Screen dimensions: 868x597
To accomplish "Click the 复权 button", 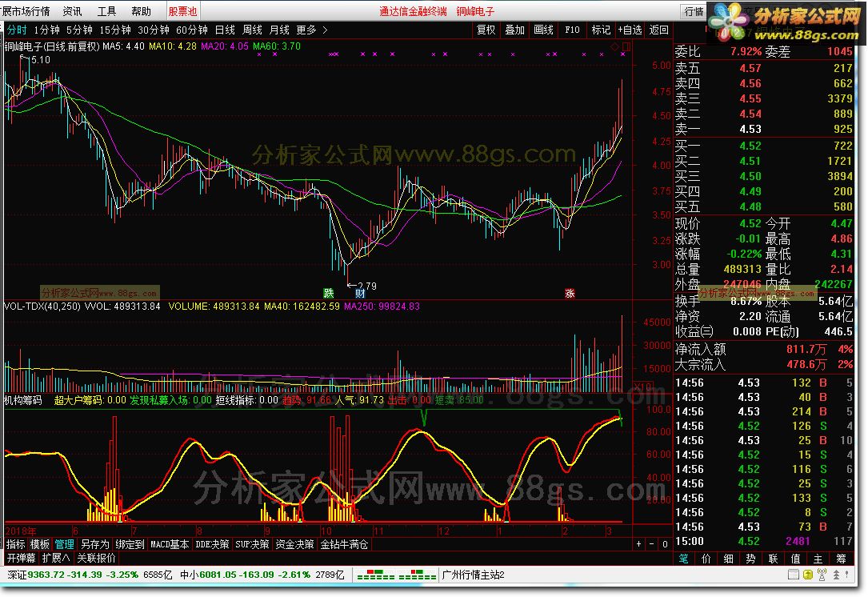I will pyautogui.click(x=486, y=30).
